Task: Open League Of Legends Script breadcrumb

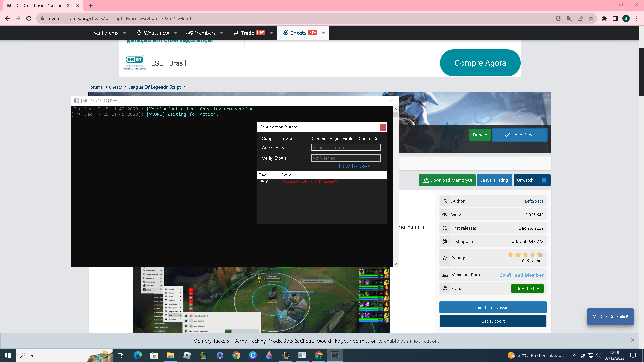Action: point(155,87)
